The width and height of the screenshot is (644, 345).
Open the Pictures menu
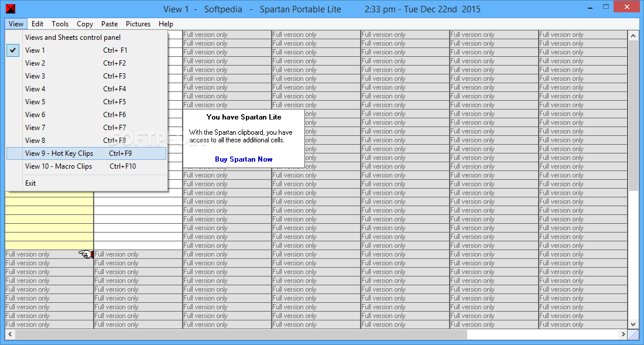tap(138, 24)
